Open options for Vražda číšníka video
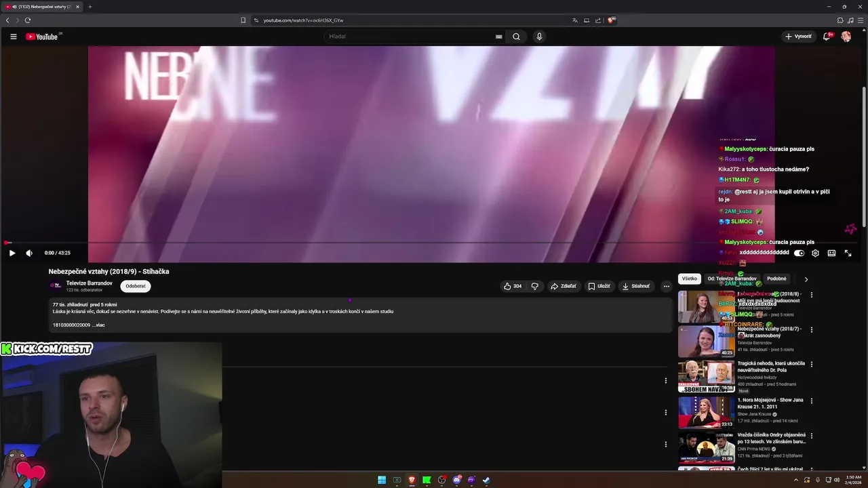 coord(811,435)
